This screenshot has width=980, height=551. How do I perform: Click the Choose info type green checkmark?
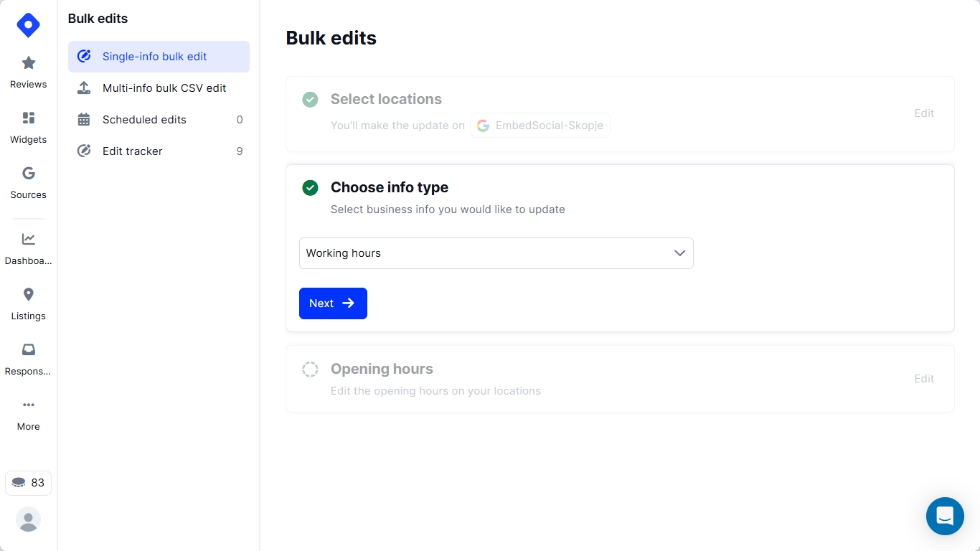[310, 188]
